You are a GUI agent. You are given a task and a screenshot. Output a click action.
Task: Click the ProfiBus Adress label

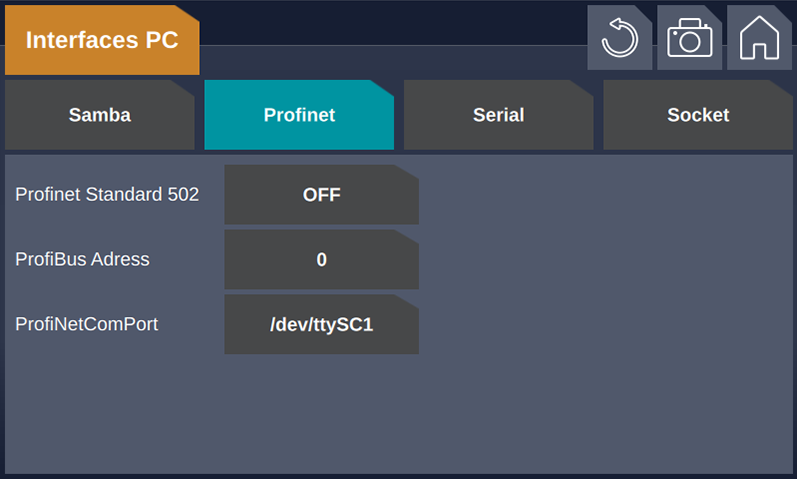point(82,259)
